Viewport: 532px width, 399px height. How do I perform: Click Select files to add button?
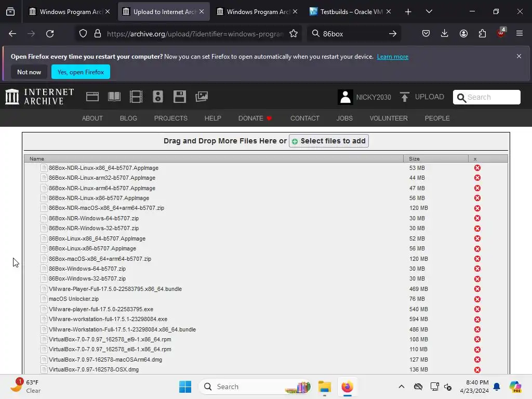329,141
